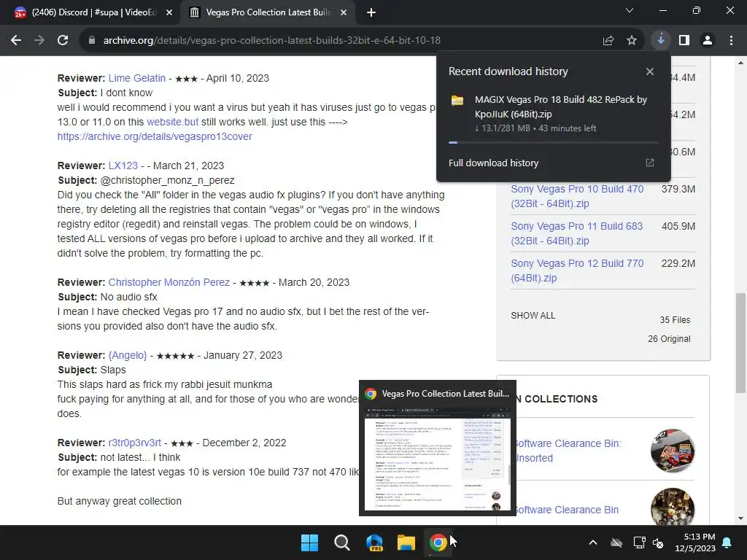Screen dimensions: 747x560
Task: Click the zip folder icon in downloads
Action: click(457, 101)
